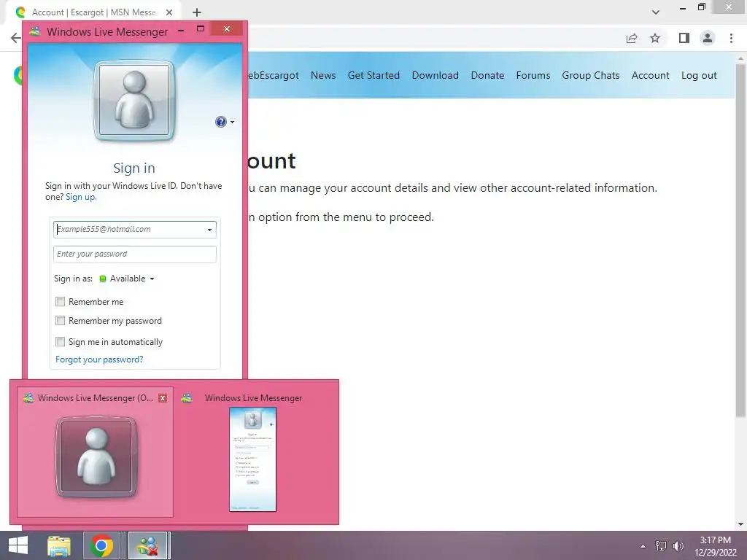Close Windows Live Messenger (O... preview
747x560 pixels.
coord(163,398)
